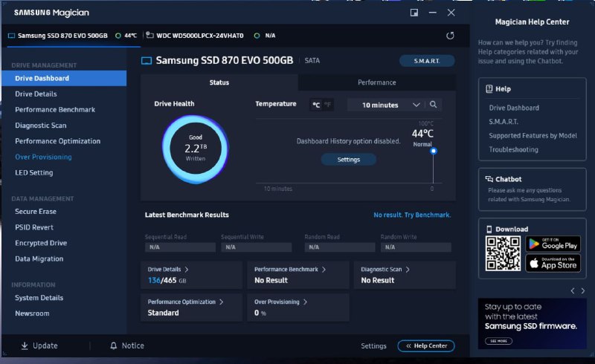
Task: Click the 136/465 GB capacity value
Action: pyautogui.click(x=167, y=280)
